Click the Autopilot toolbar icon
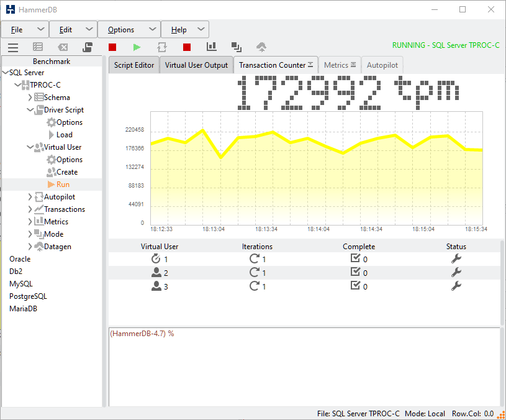 pyautogui.click(x=161, y=47)
